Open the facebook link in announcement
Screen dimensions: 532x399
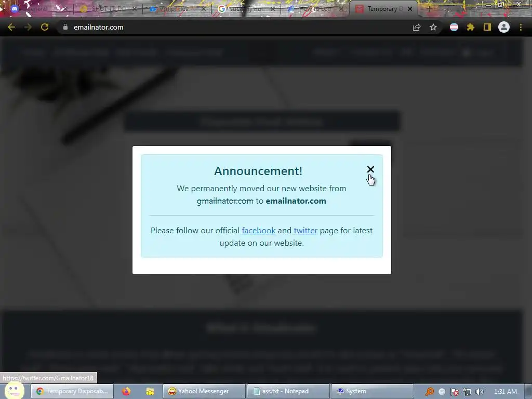259,231
